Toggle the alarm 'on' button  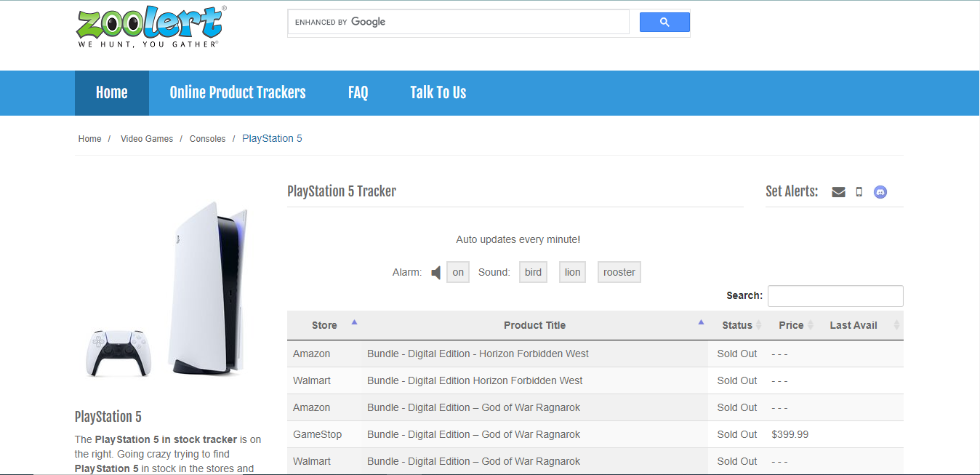coord(458,272)
